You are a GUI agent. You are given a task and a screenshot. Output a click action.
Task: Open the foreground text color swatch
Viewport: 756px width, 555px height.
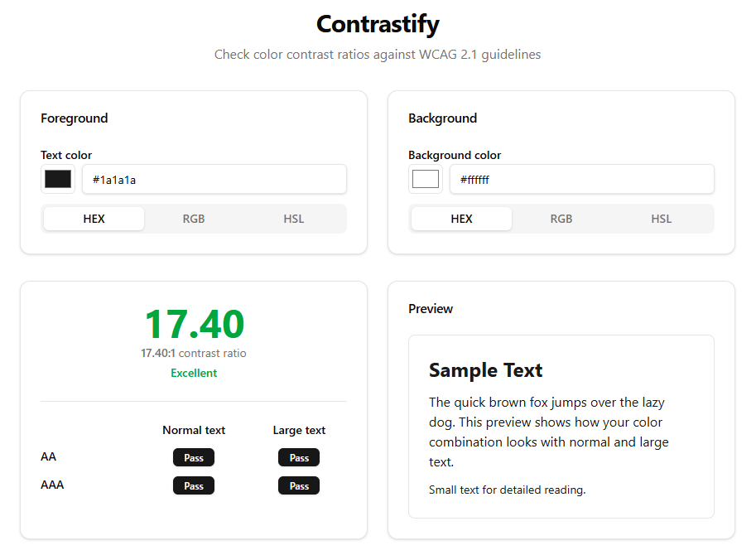coord(58,179)
